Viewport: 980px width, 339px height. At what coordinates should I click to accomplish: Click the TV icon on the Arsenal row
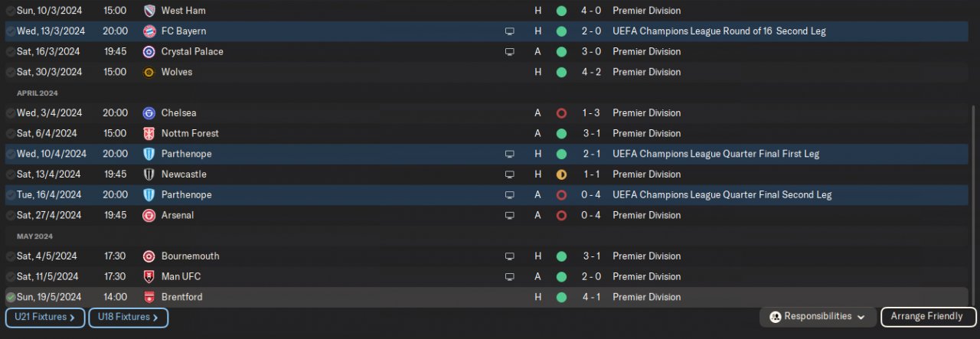(x=509, y=216)
